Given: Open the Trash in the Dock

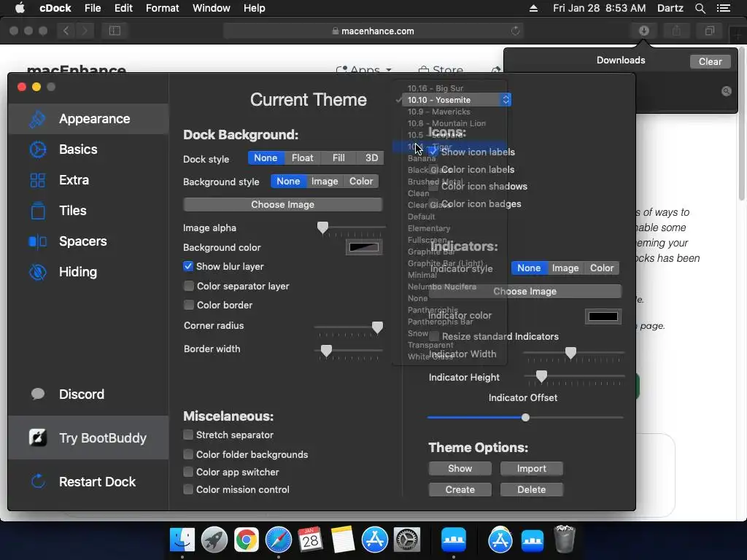Looking at the screenshot, I should [565, 540].
